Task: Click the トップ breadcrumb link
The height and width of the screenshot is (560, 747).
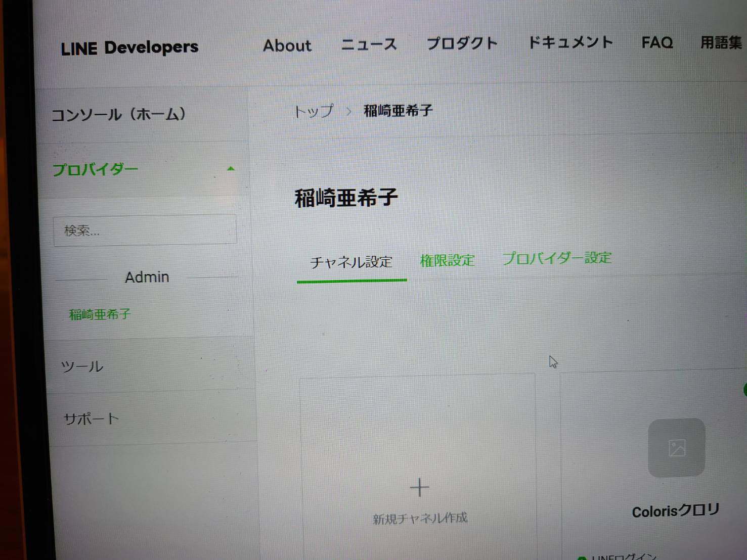Action: click(x=314, y=111)
